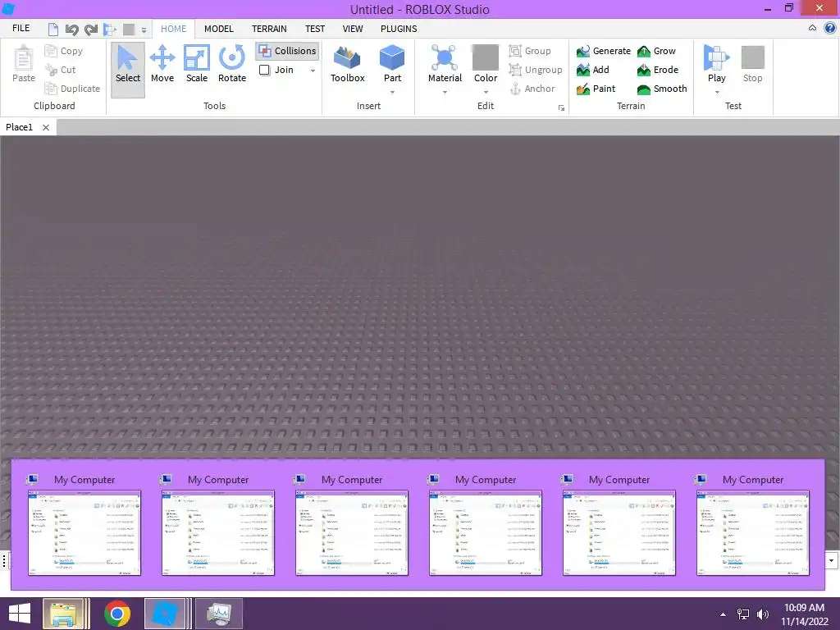Click the Copy command
This screenshot has height=630, width=840.
[64, 51]
